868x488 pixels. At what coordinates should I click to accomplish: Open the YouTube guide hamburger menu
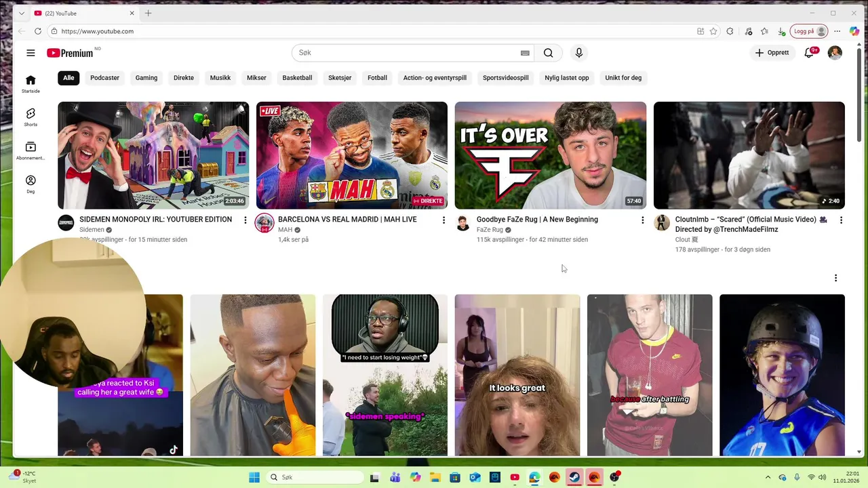31,53
